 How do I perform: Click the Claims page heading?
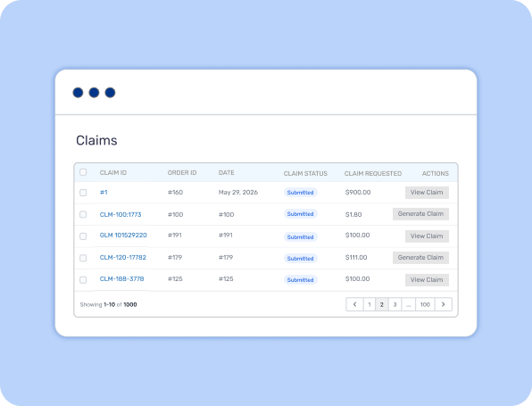tap(96, 140)
